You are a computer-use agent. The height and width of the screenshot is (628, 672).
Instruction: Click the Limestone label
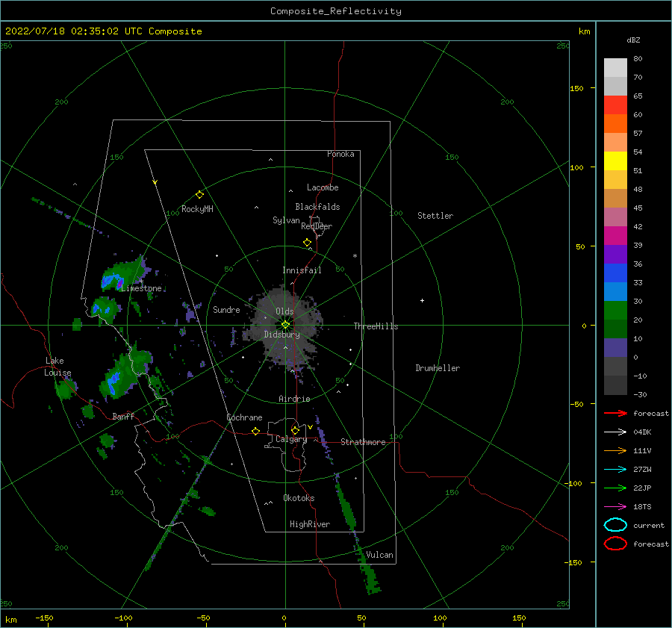(x=141, y=288)
